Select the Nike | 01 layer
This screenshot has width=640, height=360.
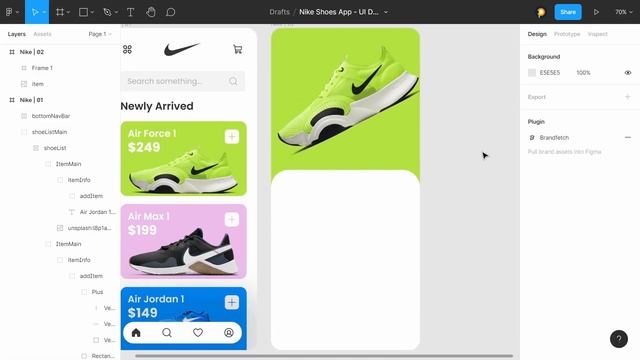[31, 100]
